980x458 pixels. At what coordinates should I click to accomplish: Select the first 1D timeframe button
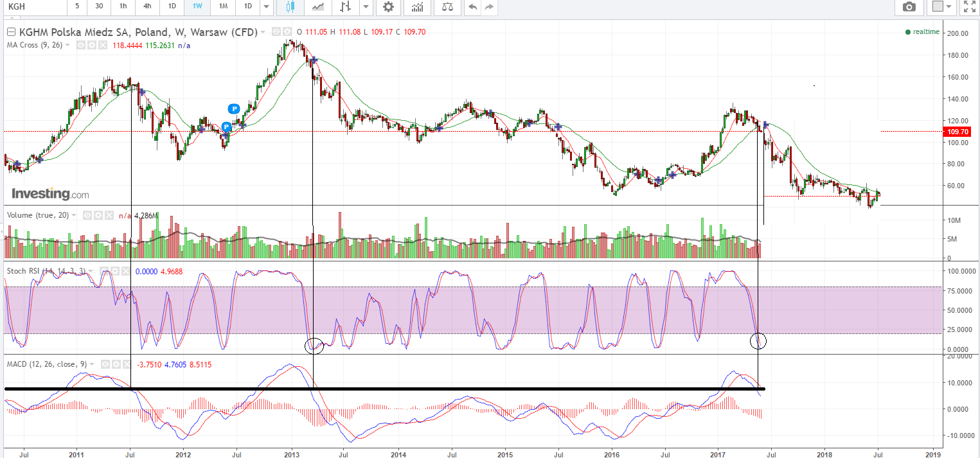172,6
